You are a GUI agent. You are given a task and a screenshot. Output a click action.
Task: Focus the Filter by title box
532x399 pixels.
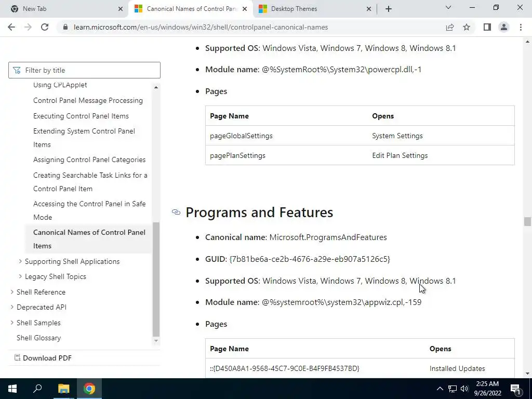[x=84, y=70]
